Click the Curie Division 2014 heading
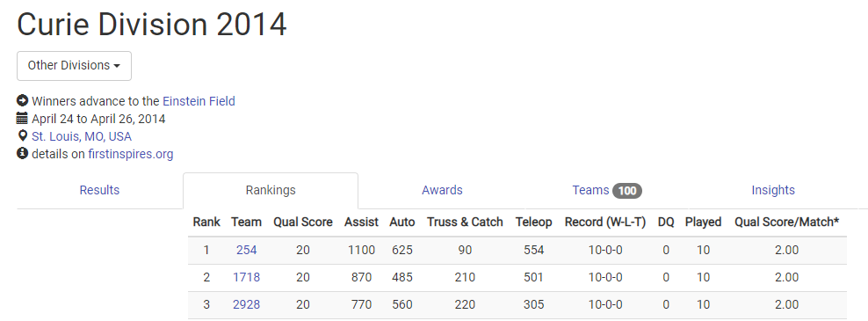Screen dimensions: 868x321 point(152,25)
